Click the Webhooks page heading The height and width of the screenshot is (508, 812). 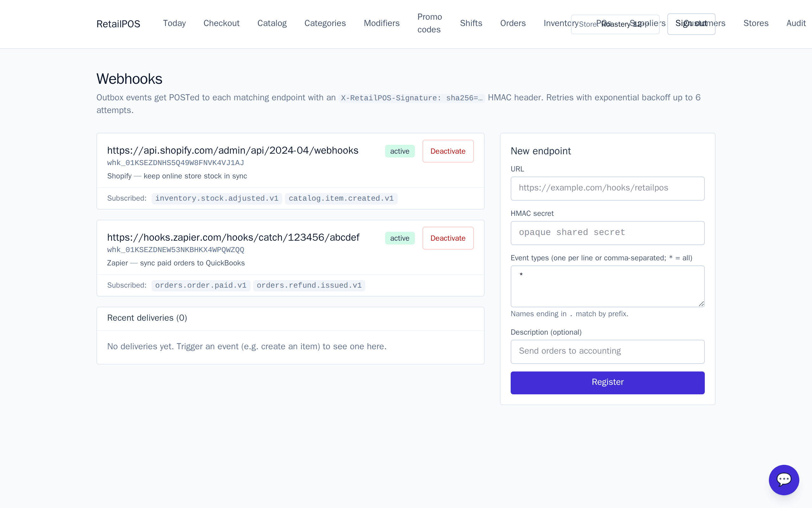point(129,79)
